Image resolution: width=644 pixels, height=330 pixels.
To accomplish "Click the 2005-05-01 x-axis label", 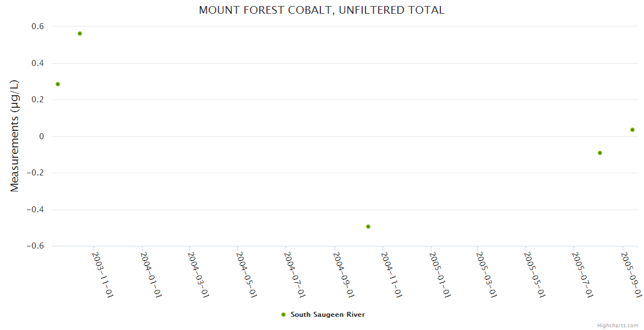I will point(534,274).
